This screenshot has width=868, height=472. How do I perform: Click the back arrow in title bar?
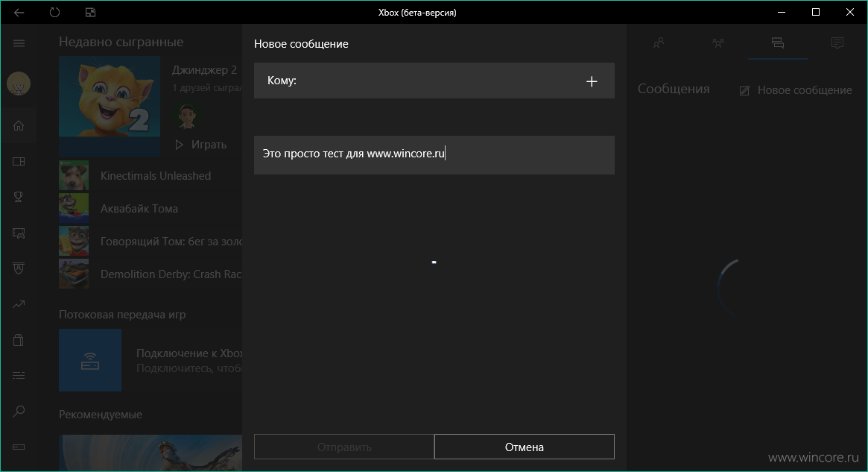[x=19, y=12]
